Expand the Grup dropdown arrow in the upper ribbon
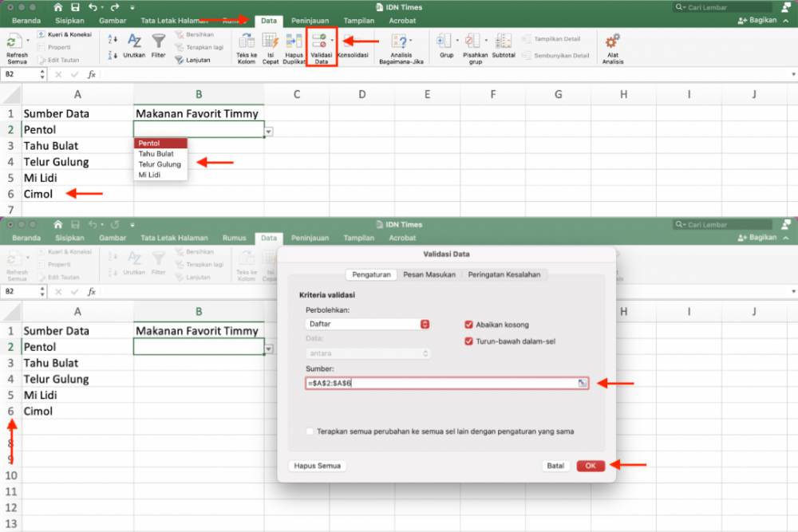The width and height of the screenshot is (798, 532). click(457, 40)
